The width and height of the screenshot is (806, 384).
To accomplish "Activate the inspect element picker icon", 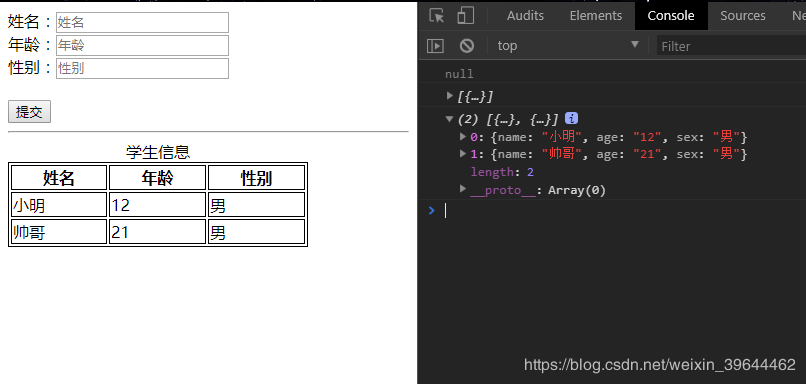I will (x=437, y=16).
